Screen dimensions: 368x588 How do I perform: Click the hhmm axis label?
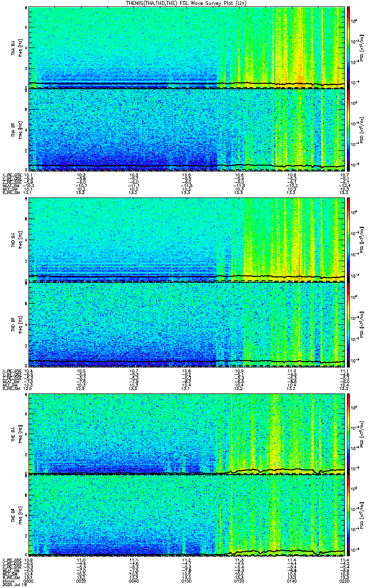(x=7, y=580)
